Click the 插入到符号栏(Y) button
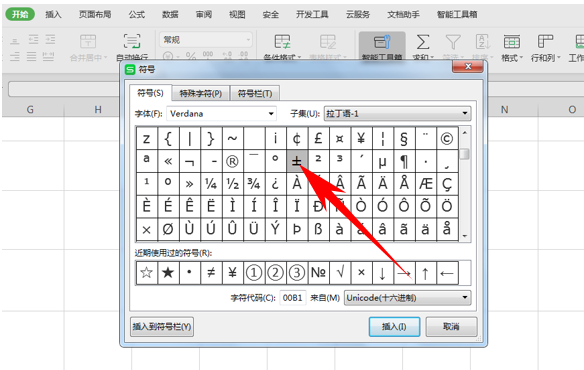 (162, 327)
